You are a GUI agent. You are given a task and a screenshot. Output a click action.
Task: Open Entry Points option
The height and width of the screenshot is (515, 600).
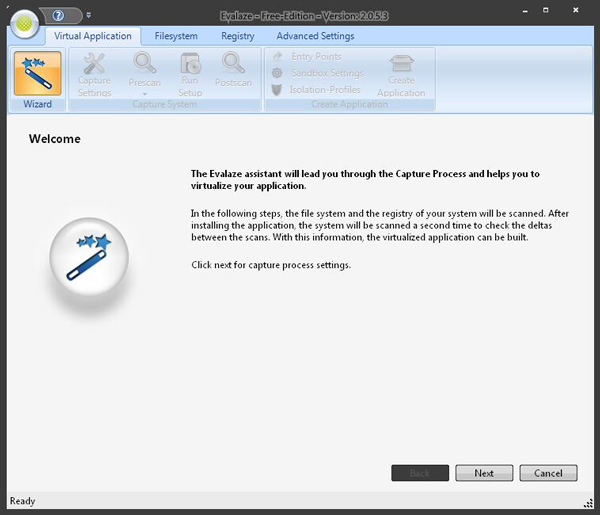pyautogui.click(x=307, y=57)
